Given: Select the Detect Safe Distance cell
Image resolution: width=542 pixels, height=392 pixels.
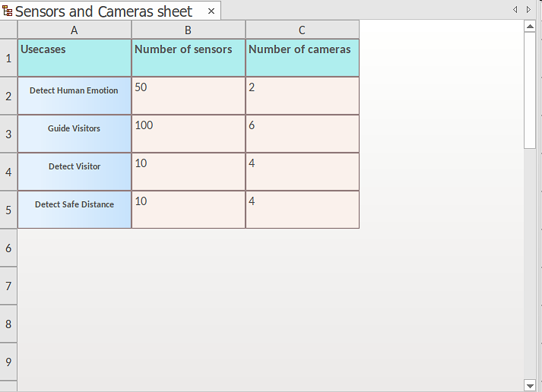Looking at the screenshot, I should pyautogui.click(x=74, y=210).
